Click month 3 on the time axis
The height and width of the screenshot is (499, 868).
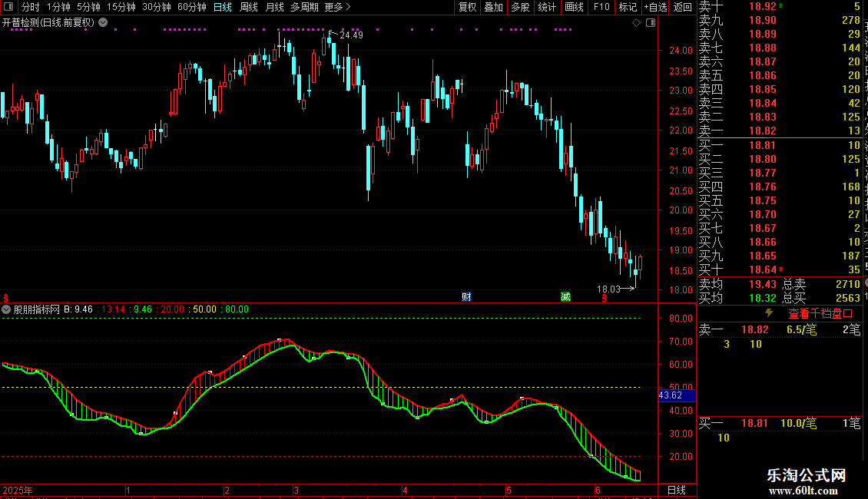pyautogui.click(x=297, y=491)
